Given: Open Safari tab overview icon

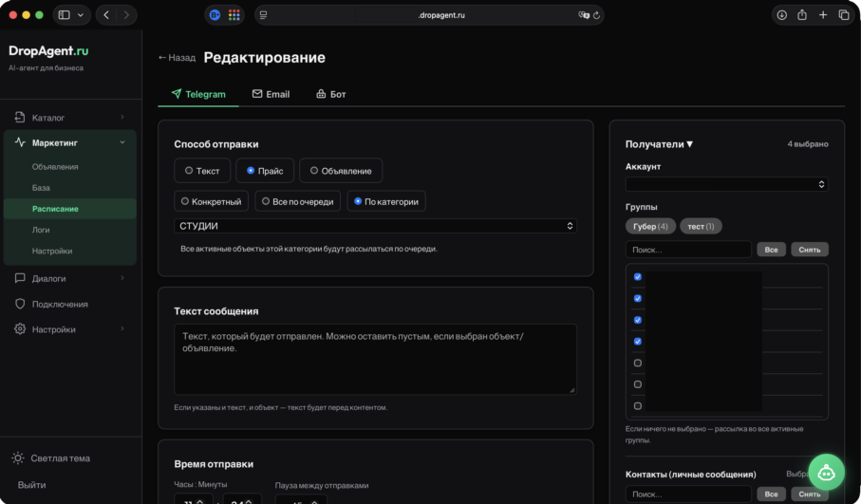Looking at the screenshot, I should [844, 15].
